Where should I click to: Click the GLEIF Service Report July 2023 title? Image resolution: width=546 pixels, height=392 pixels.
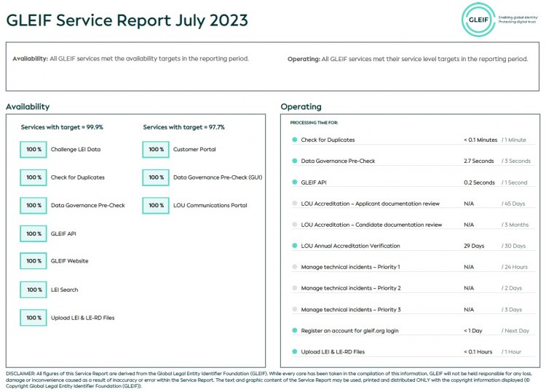click(x=127, y=20)
